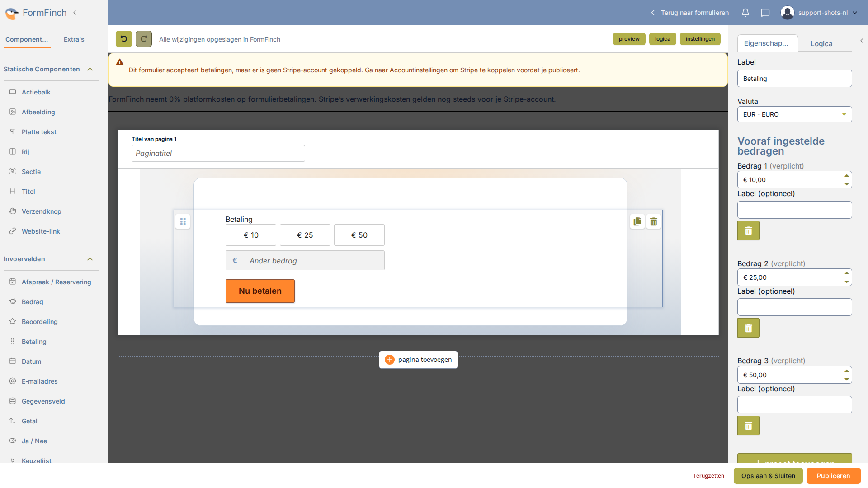The width and height of the screenshot is (868, 488).
Task: Click Terug naar formulieren link
Action: click(690, 13)
